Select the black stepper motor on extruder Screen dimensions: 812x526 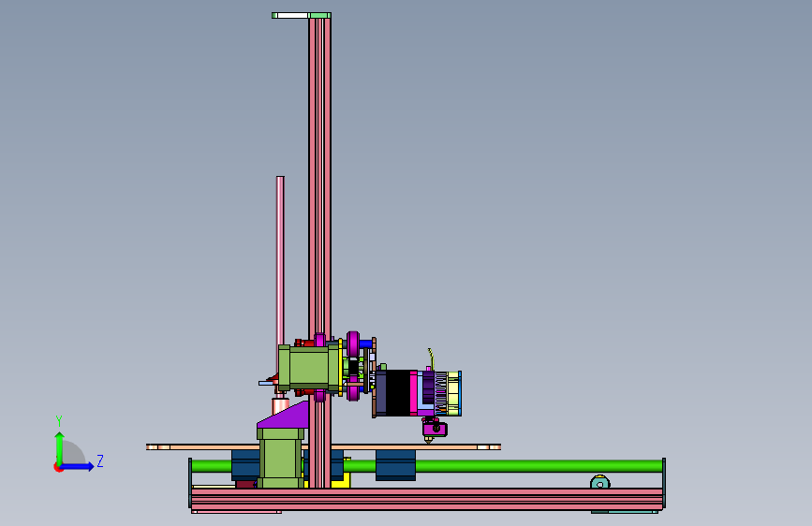pyautogui.click(x=398, y=392)
